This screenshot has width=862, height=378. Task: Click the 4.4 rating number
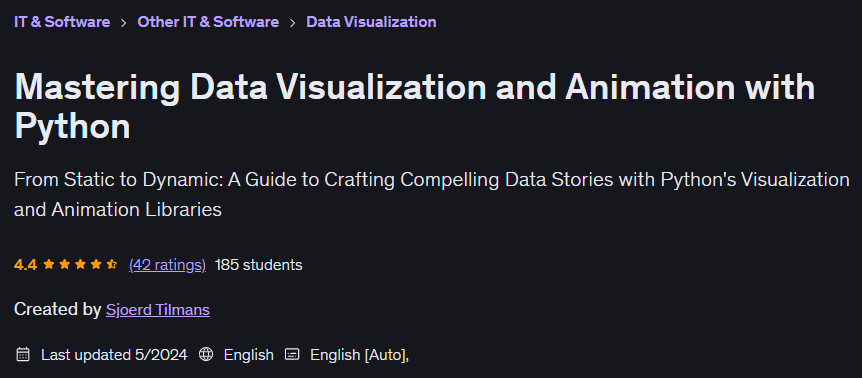tap(25, 265)
